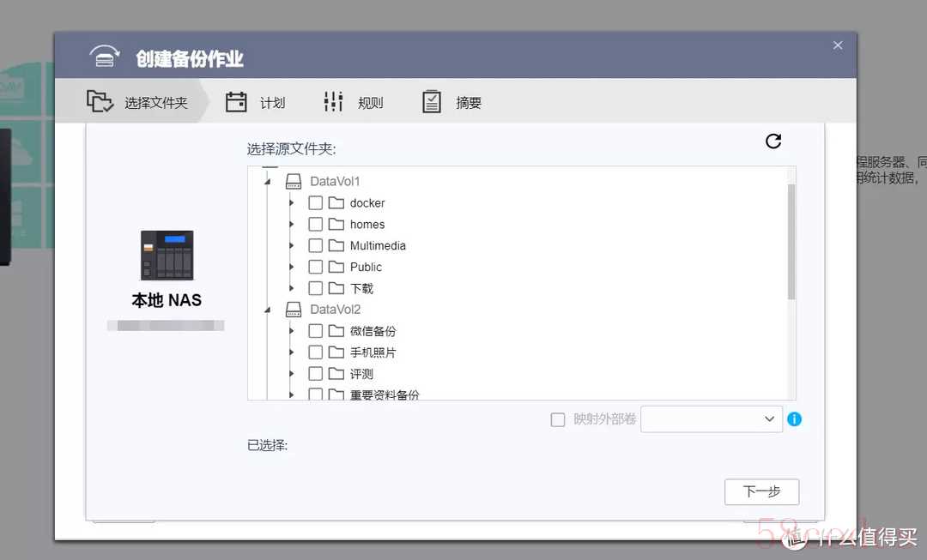The image size is (927, 560).
Task: Click the clipboard icon of the 摘要 step
Action: (x=432, y=101)
